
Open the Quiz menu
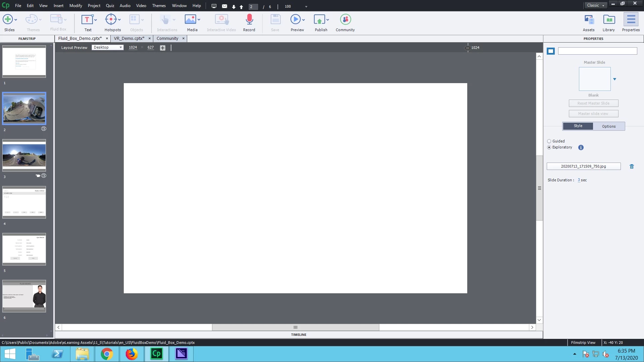(x=110, y=6)
